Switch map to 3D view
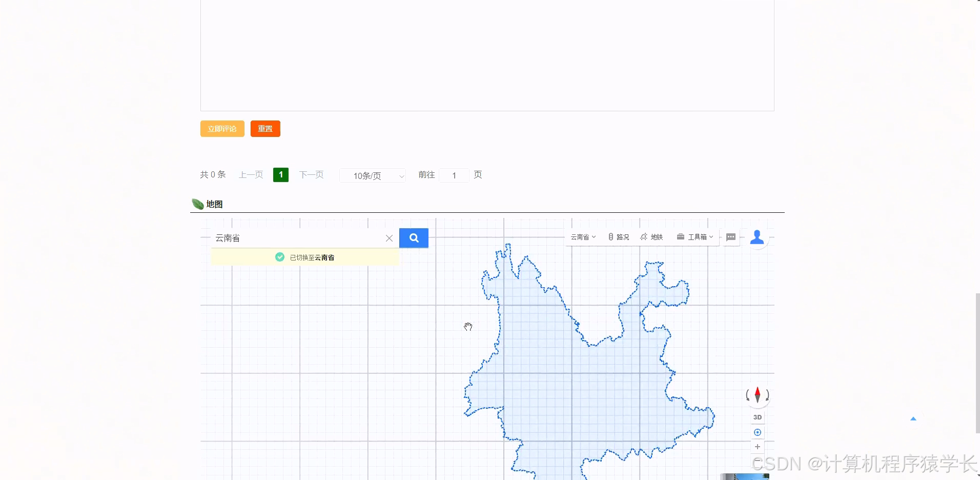The width and height of the screenshot is (980, 480). coord(758,417)
